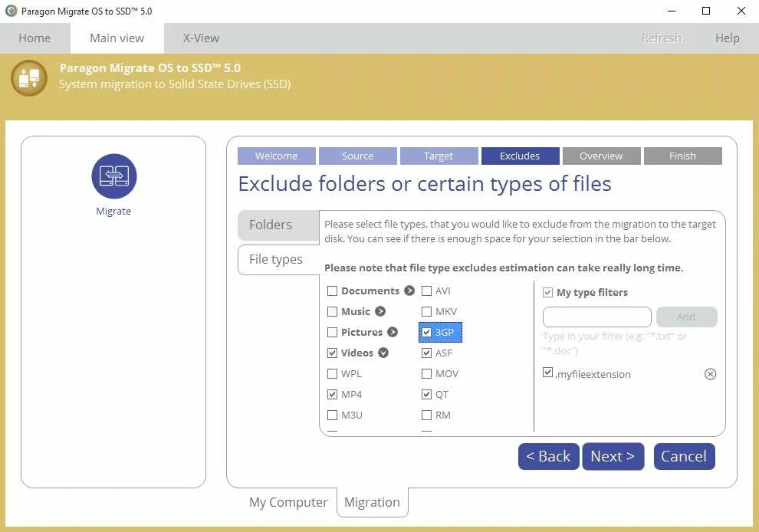Go to the Source wizard step
Viewport: 759px width, 532px height.
point(358,156)
